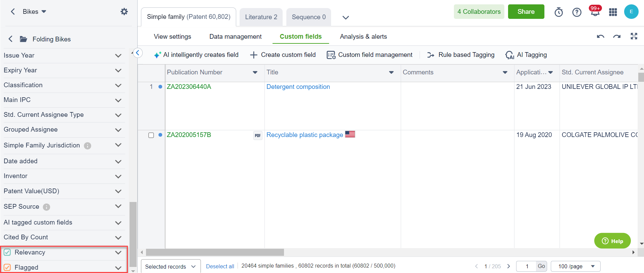Screen dimensions: 644x273
Task: Click the horizontal table scrollbar
Action: [215, 252]
